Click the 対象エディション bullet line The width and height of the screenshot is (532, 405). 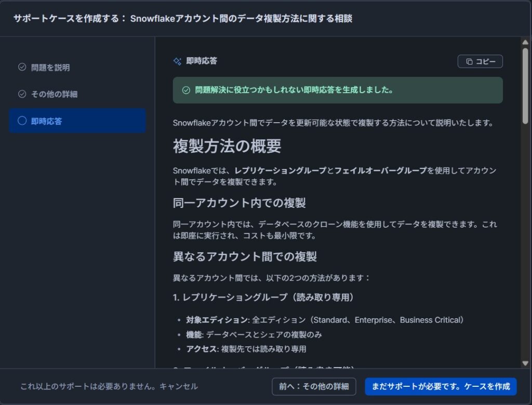pyautogui.click(x=325, y=320)
